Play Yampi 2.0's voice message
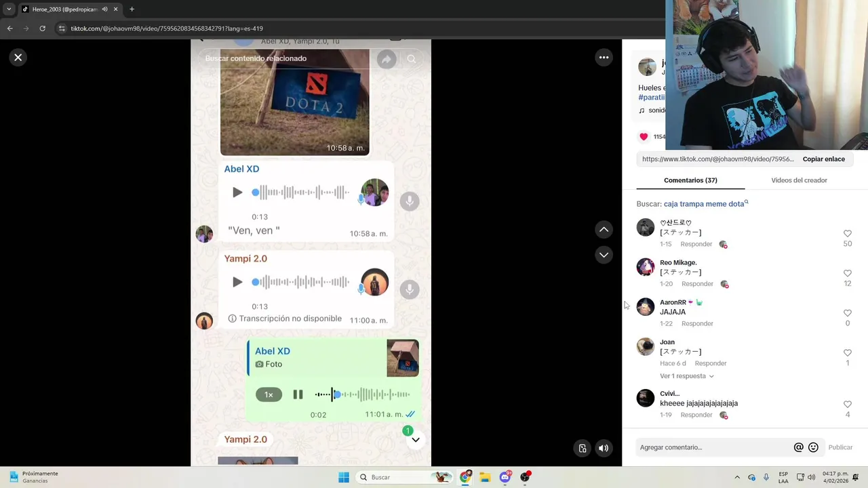 237,282
